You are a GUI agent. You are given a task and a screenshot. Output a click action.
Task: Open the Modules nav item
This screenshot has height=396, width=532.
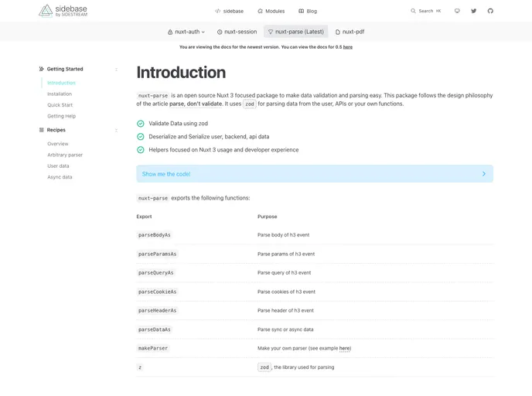[271, 11]
